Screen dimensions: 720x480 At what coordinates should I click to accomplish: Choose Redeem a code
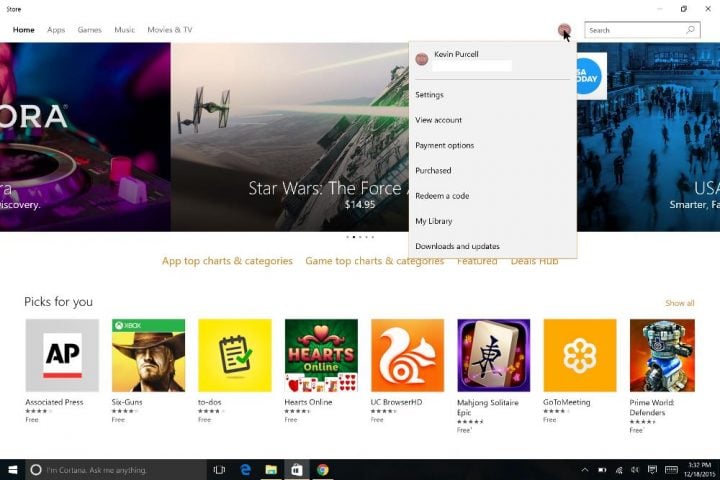click(x=493, y=196)
